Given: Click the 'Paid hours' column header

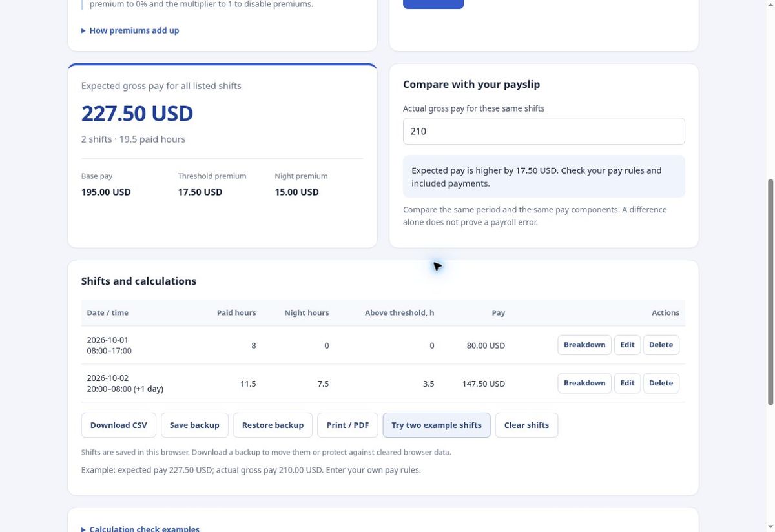Looking at the screenshot, I should point(236,312).
